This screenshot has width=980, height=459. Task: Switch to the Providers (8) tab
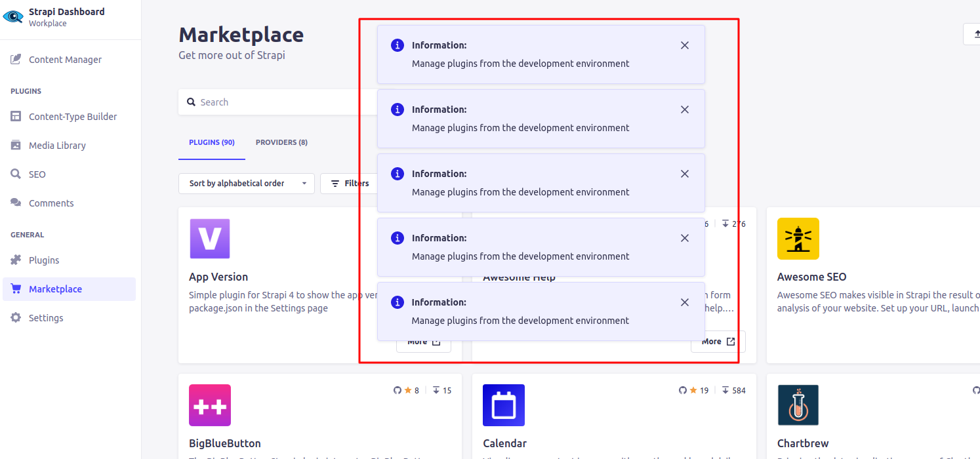281,142
